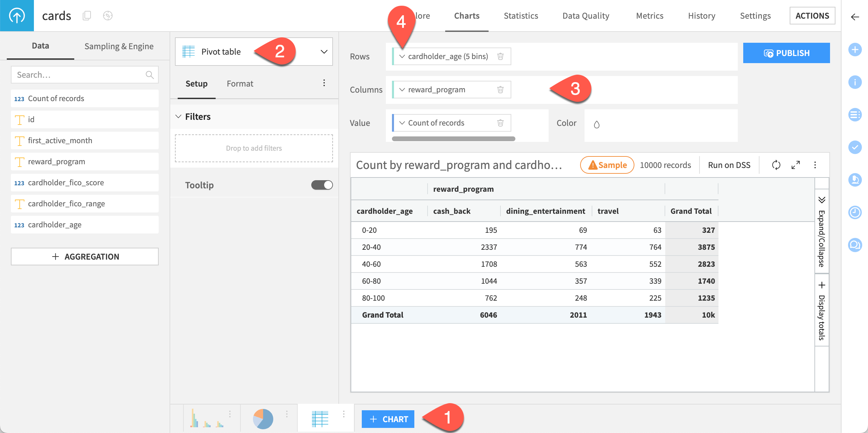Click the + AGGREGATION button
868x433 pixels.
click(x=85, y=257)
